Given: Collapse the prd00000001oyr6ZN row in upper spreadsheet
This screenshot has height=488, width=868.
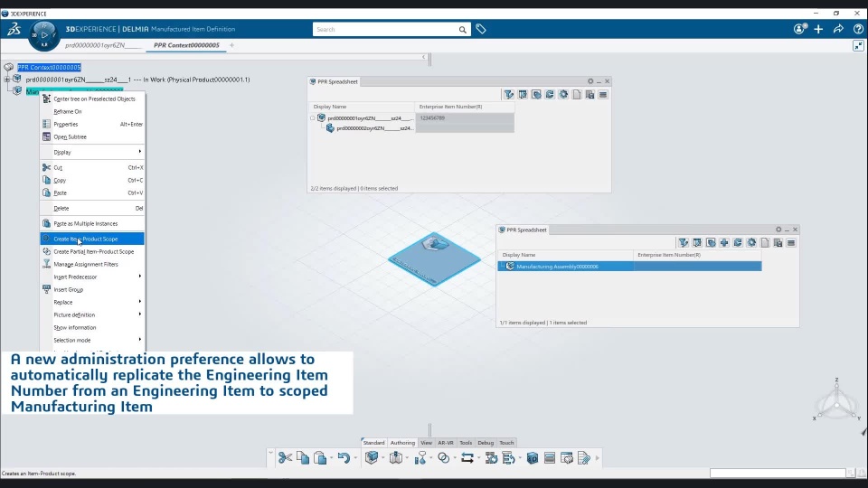Looking at the screenshot, I should coord(312,117).
